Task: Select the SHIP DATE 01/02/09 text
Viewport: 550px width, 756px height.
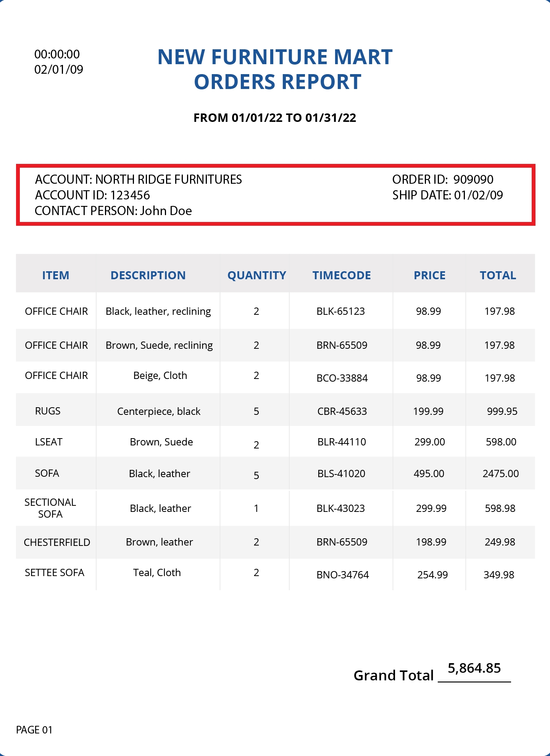Action: 447,195
